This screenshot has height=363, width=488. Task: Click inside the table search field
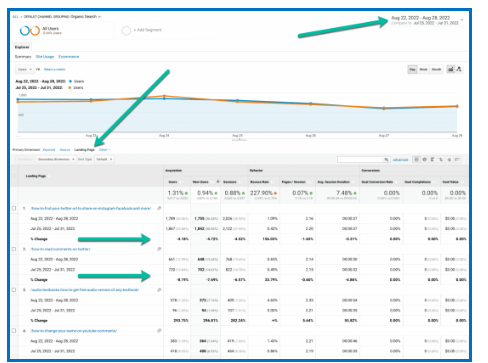point(360,160)
